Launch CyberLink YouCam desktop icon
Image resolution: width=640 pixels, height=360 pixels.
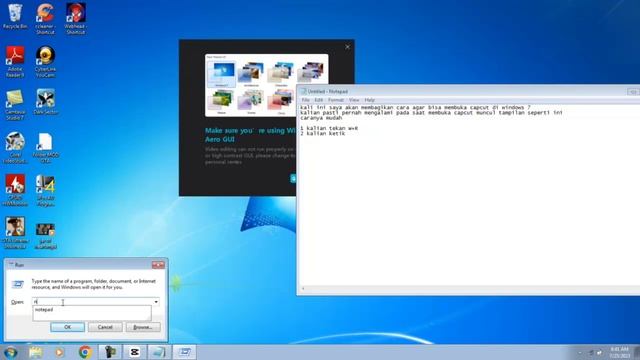pyautogui.click(x=45, y=61)
